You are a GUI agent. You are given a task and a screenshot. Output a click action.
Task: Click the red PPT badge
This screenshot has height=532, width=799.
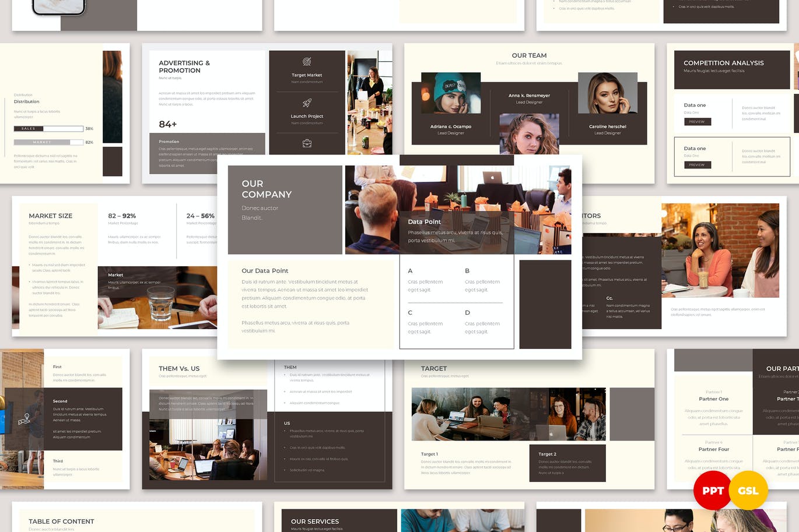[712, 491]
